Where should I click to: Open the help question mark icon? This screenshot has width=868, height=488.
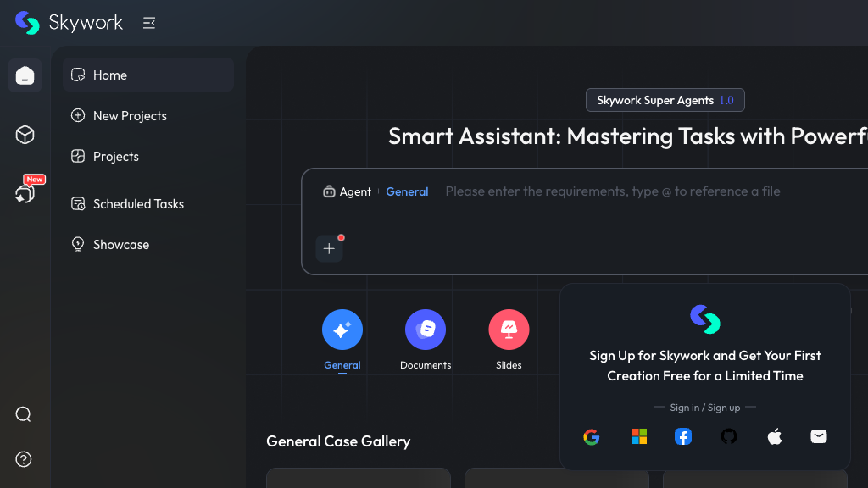(24, 459)
